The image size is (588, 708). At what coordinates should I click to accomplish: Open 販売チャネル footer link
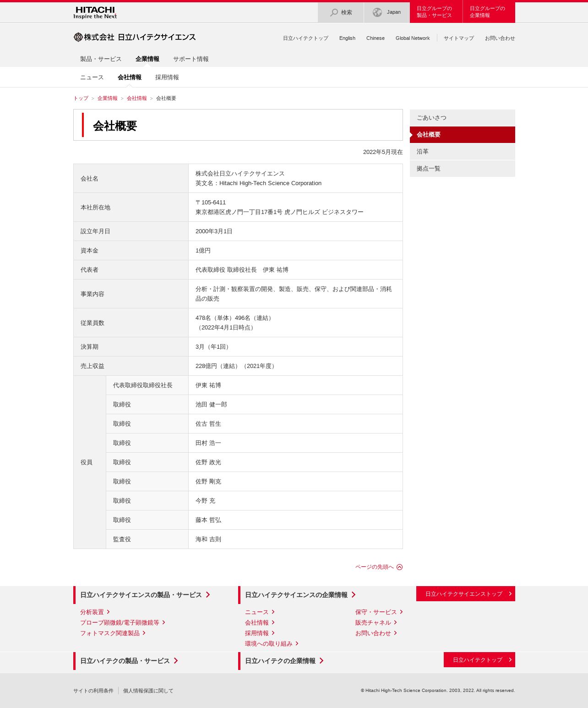pos(376,623)
